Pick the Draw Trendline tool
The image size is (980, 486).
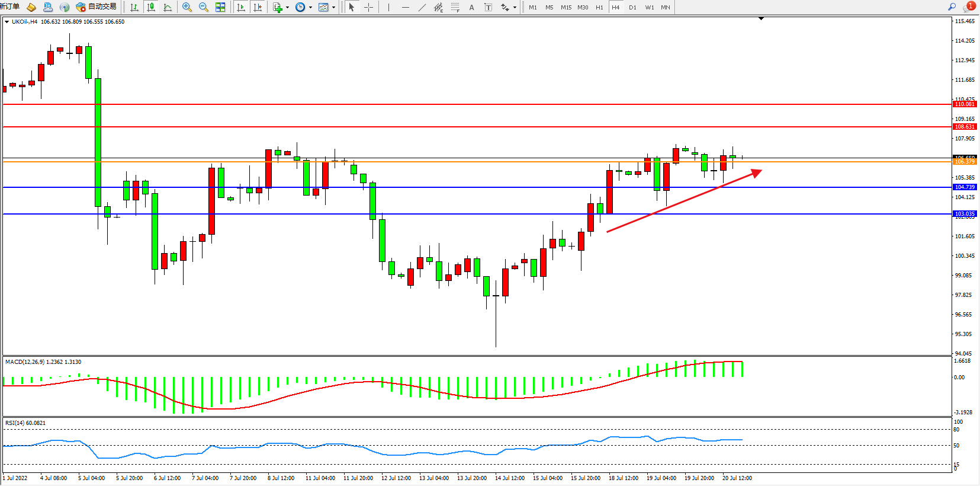422,7
